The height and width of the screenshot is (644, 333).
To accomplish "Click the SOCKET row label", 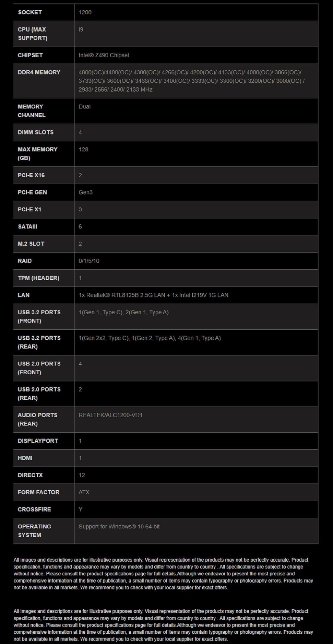I will point(30,12).
